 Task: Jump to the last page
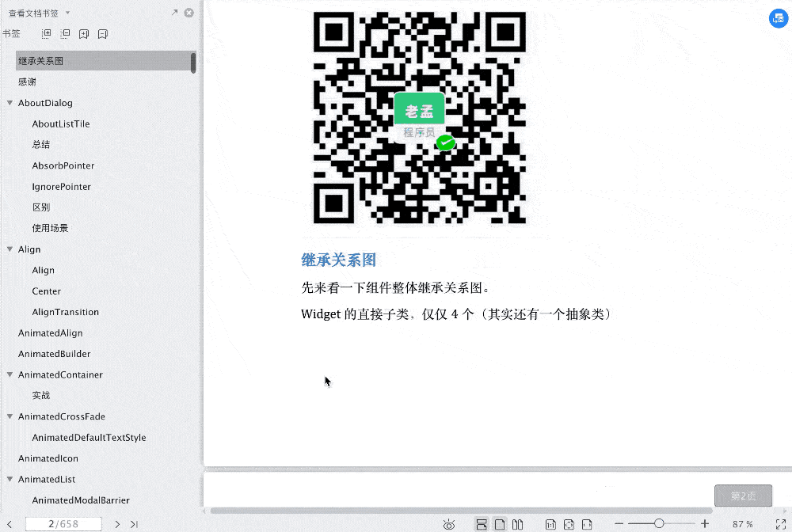coord(134,524)
